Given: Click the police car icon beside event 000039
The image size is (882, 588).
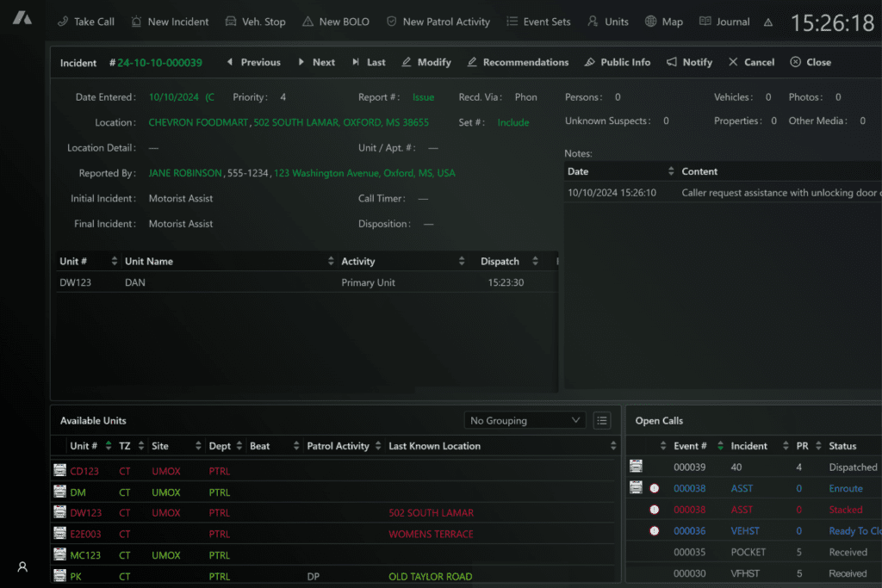Looking at the screenshot, I should click(635, 467).
